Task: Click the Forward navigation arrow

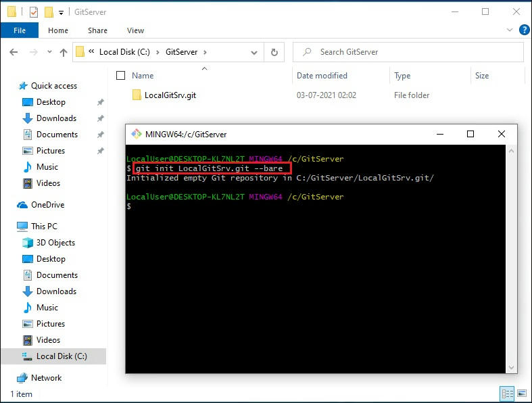Action: tap(33, 52)
